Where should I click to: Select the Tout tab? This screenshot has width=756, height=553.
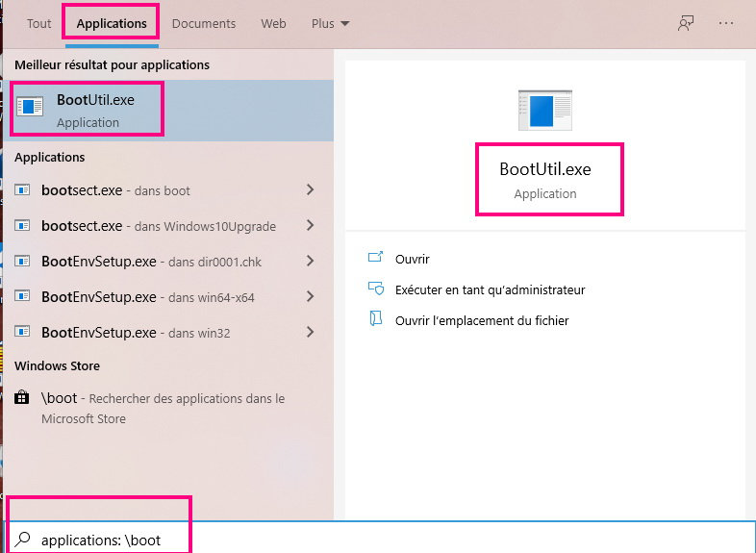click(x=38, y=24)
